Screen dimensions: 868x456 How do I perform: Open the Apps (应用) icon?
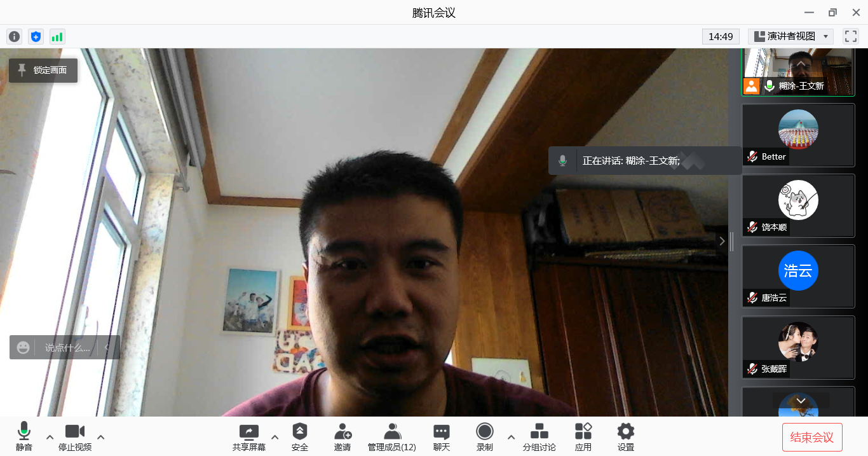click(x=583, y=436)
